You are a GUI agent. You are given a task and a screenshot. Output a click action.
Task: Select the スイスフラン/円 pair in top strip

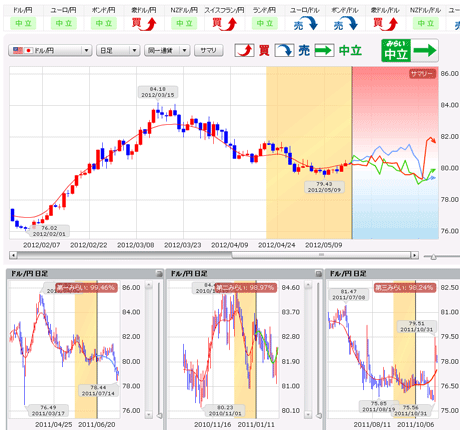(224, 10)
